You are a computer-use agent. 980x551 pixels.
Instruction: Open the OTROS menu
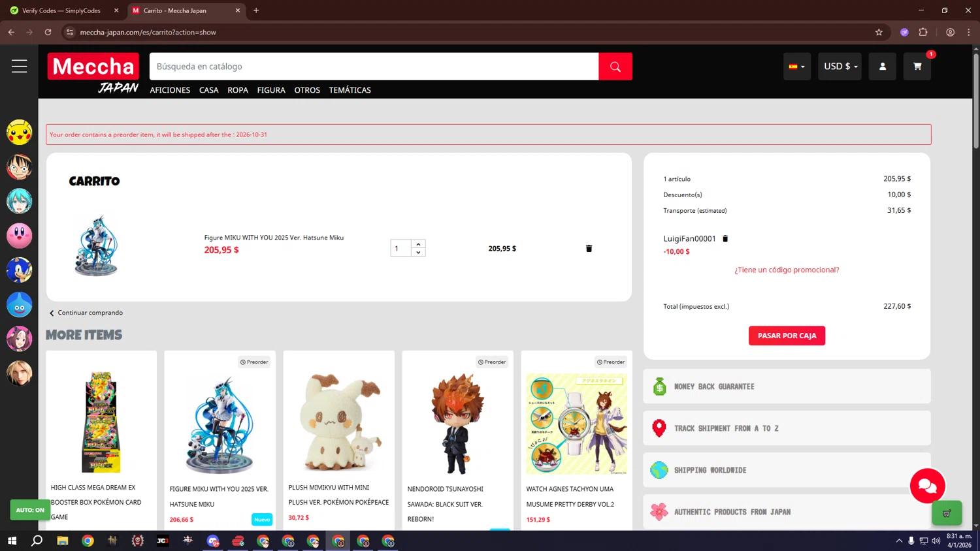[x=307, y=90]
